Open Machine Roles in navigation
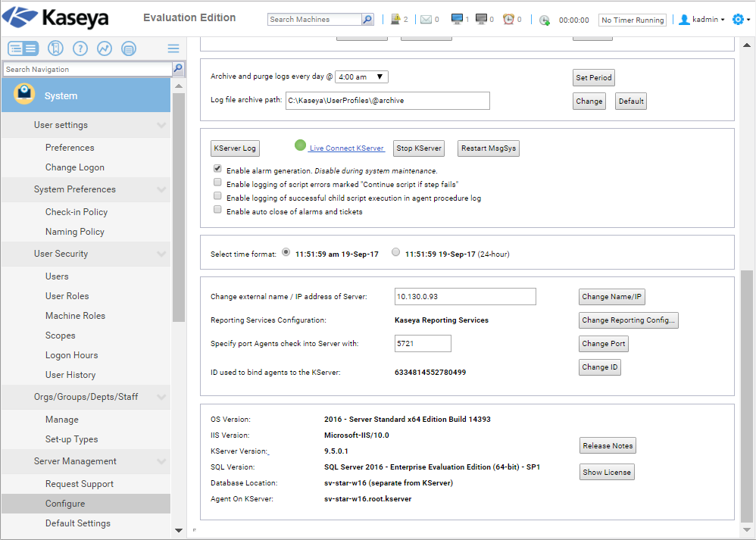 [75, 316]
